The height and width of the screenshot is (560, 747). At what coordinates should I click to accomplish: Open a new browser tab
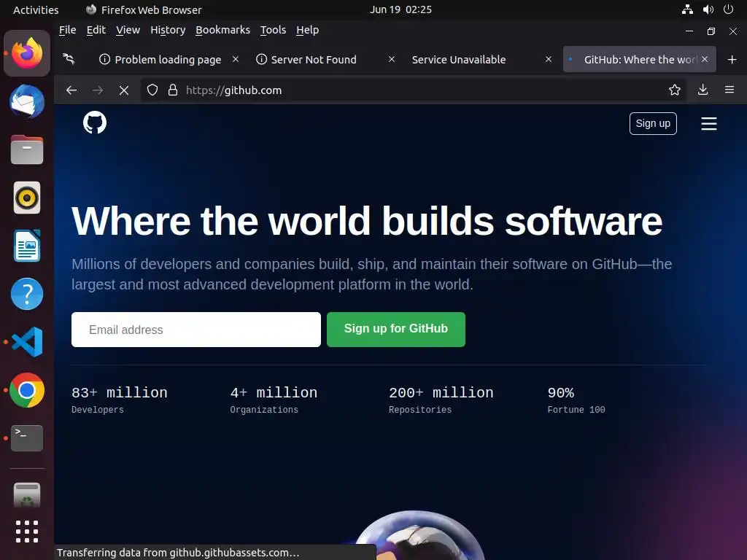point(732,60)
